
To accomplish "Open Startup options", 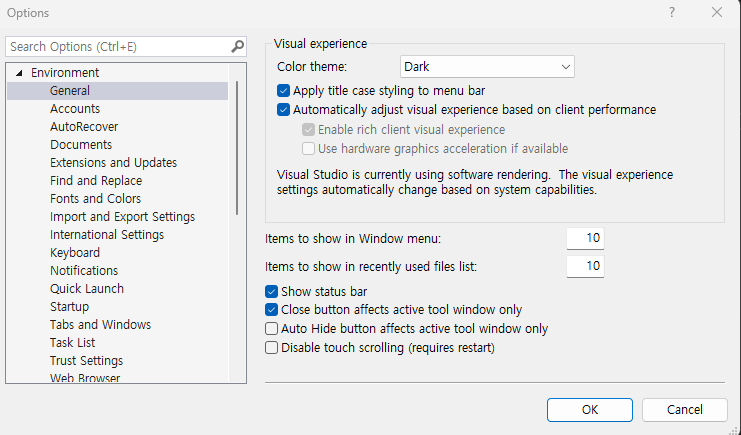I will point(69,306).
